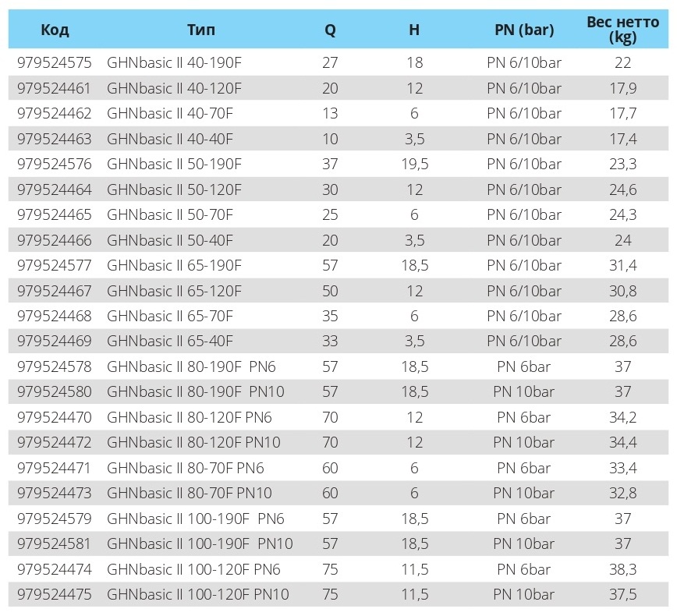
Task: Select GHNbasic II 100-120F PN10 row
Action: click(198, 595)
